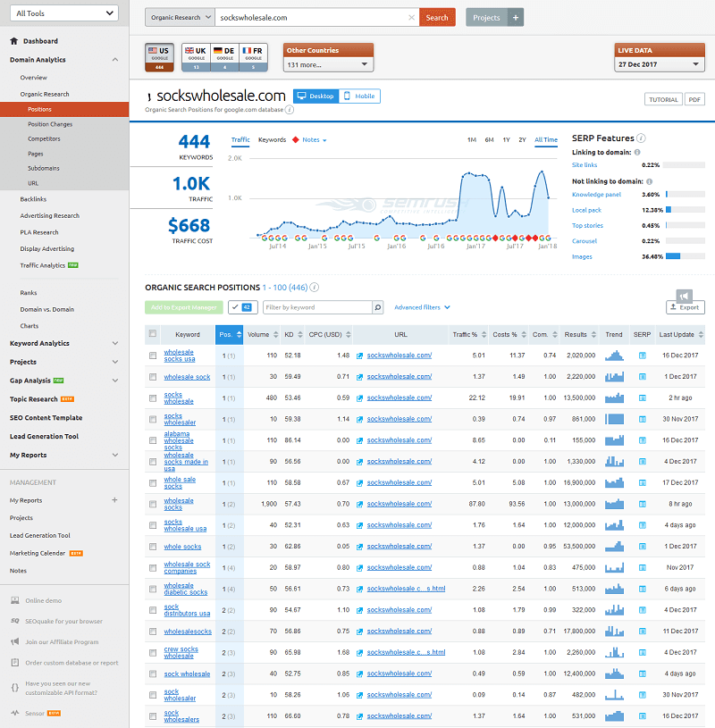Open the wholesale socks keyword link
Image resolution: width=715 pixels, height=728 pixels.
pos(179,504)
